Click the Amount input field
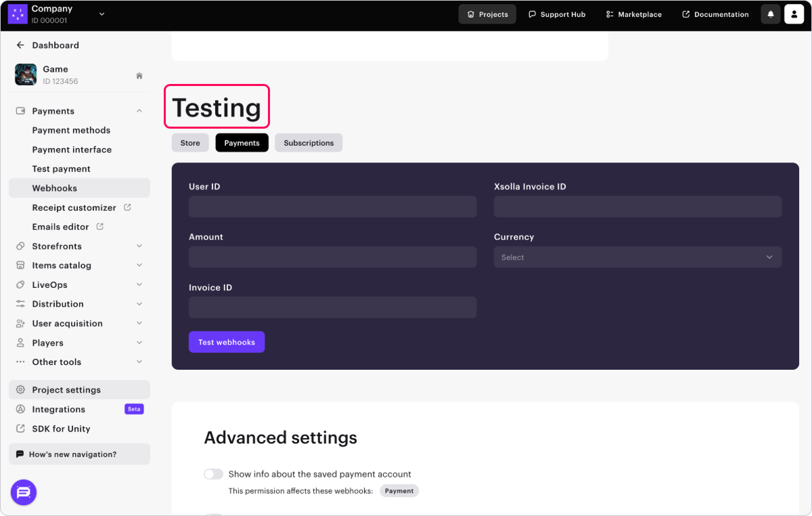Screen dimensions: 812x516 [333, 257]
